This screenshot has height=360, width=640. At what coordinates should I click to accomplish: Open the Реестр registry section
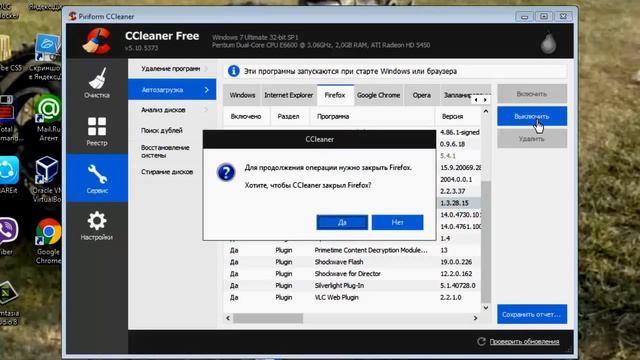coord(97,132)
